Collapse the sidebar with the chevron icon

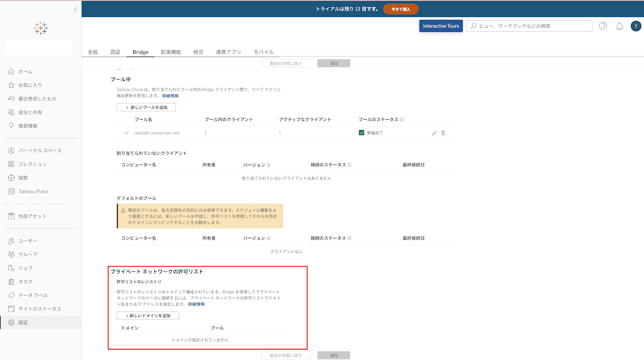76,10
